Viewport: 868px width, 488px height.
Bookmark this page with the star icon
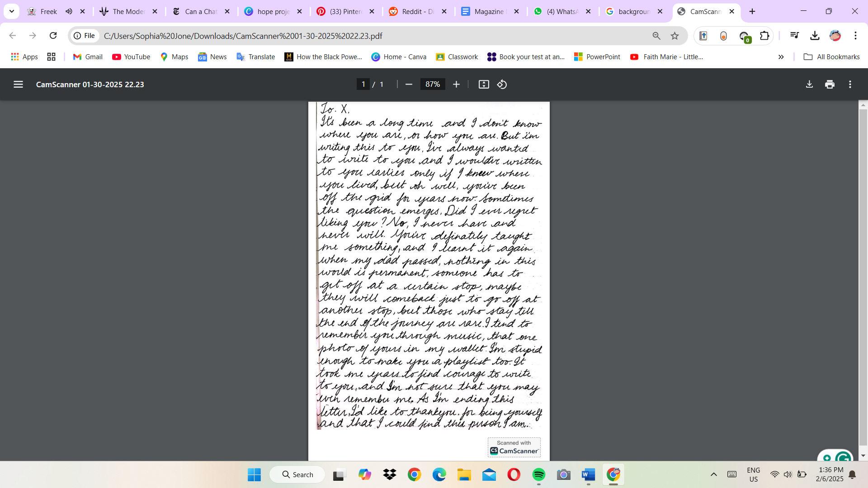(x=675, y=36)
